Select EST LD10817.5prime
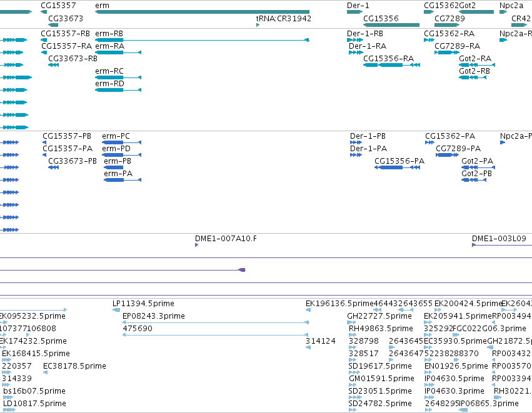 point(34,404)
